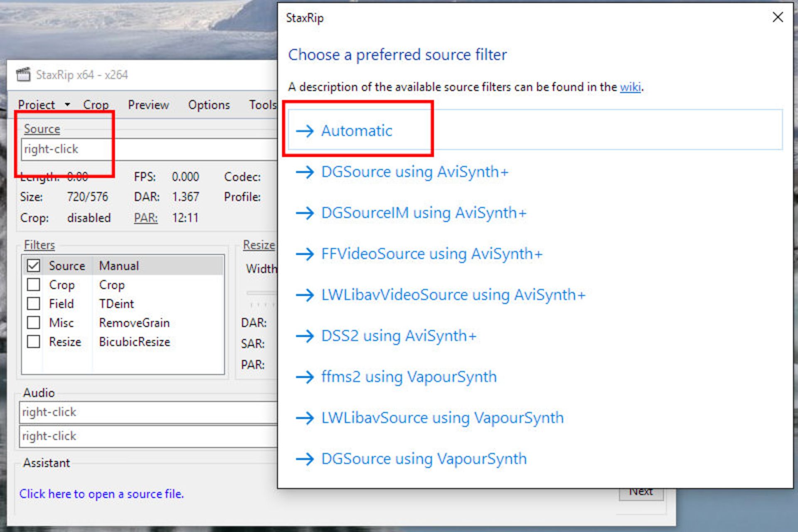798x532 pixels.
Task: Click the Resize section label
Action: coord(259,245)
